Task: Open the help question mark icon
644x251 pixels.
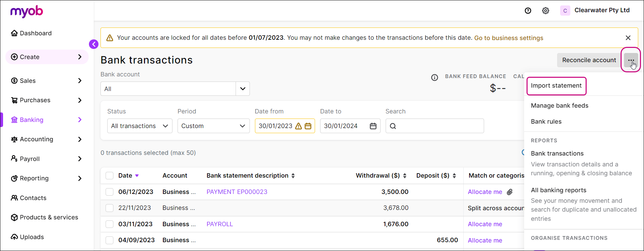Action: pyautogui.click(x=528, y=11)
